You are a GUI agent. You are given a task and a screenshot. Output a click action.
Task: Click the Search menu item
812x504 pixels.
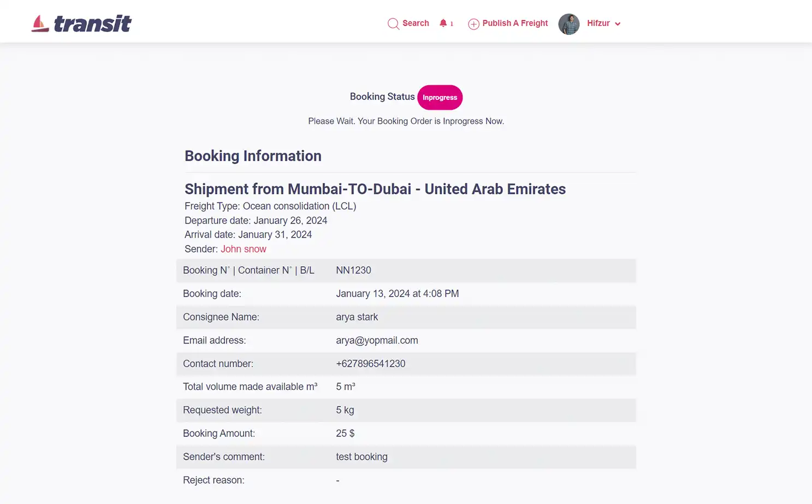pyautogui.click(x=416, y=23)
